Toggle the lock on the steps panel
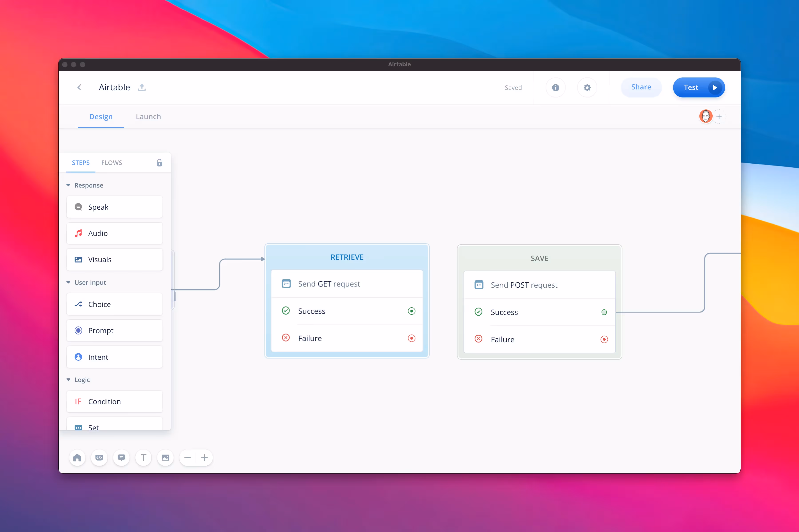This screenshot has width=799, height=532. click(x=159, y=162)
